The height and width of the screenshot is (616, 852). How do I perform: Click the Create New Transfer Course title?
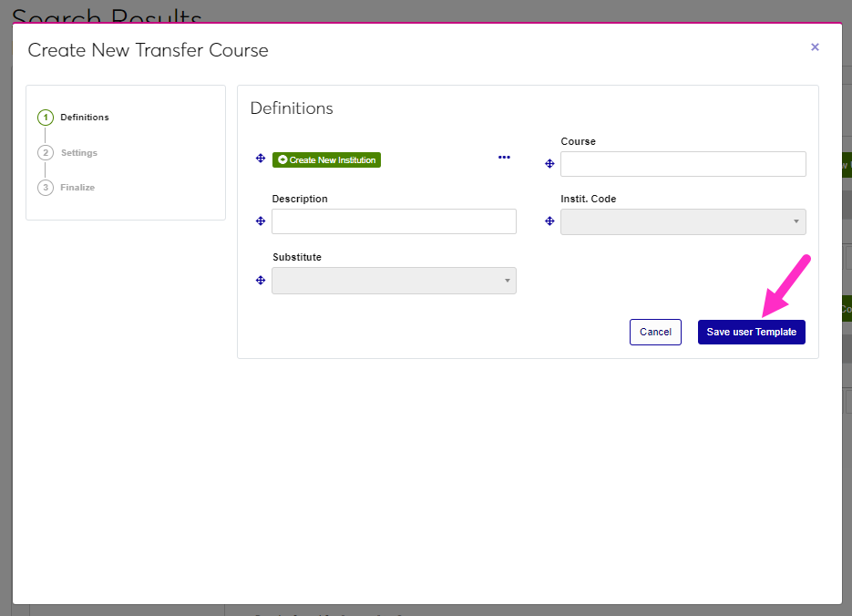point(148,50)
